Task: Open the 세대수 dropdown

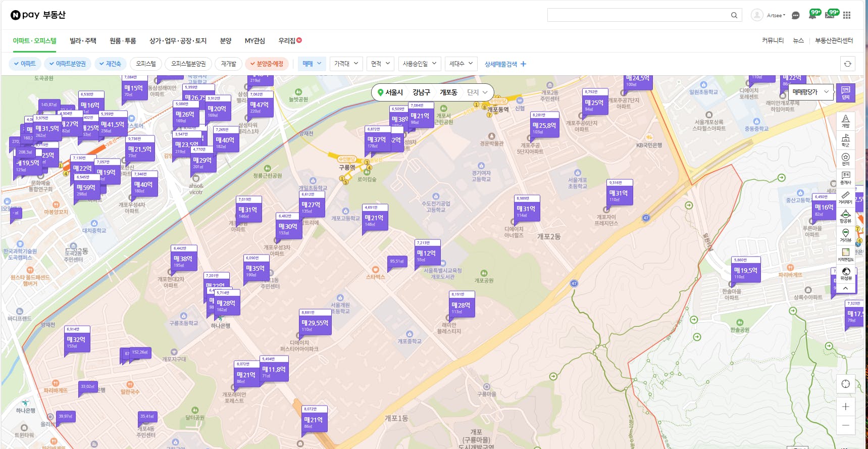Action: (461, 64)
